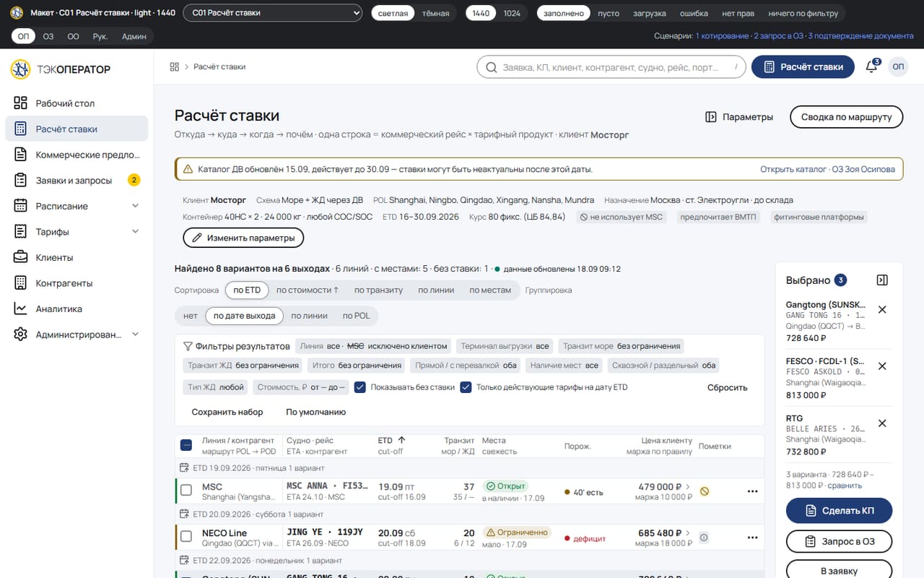Screen dimensions: 924x578
Task: Toggle the select-all checkbox in table header
Action: tap(186, 446)
